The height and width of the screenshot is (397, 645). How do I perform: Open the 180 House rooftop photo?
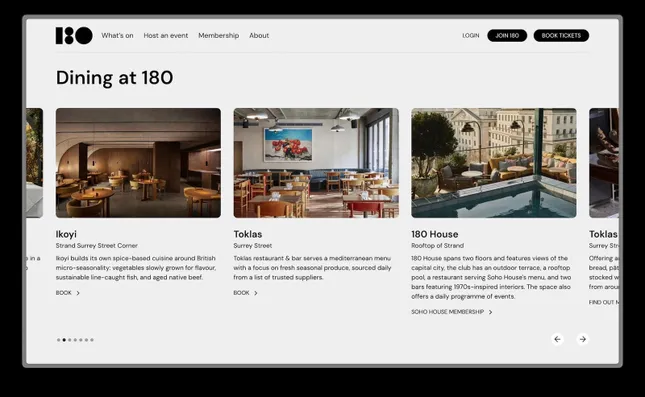click(494, 163)
